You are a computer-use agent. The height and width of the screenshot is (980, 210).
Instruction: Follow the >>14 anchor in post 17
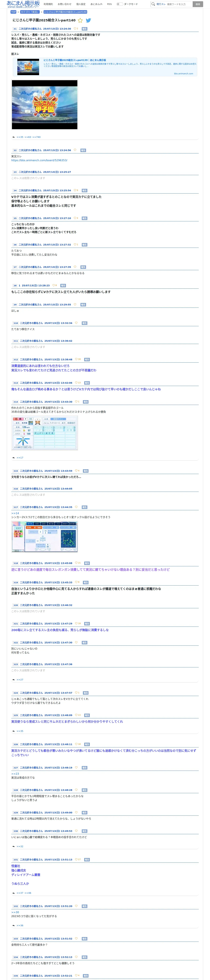(15, 513)
